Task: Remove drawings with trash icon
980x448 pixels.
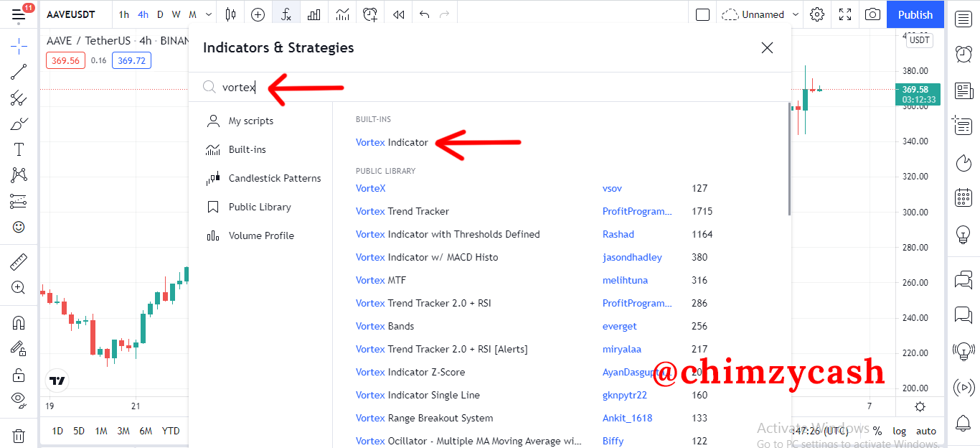Action: 19,435
